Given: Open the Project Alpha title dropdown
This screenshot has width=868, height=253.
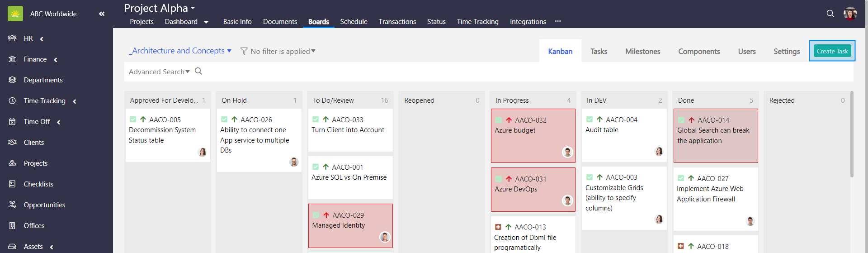Looking at the screenshot, I should 160,8.
